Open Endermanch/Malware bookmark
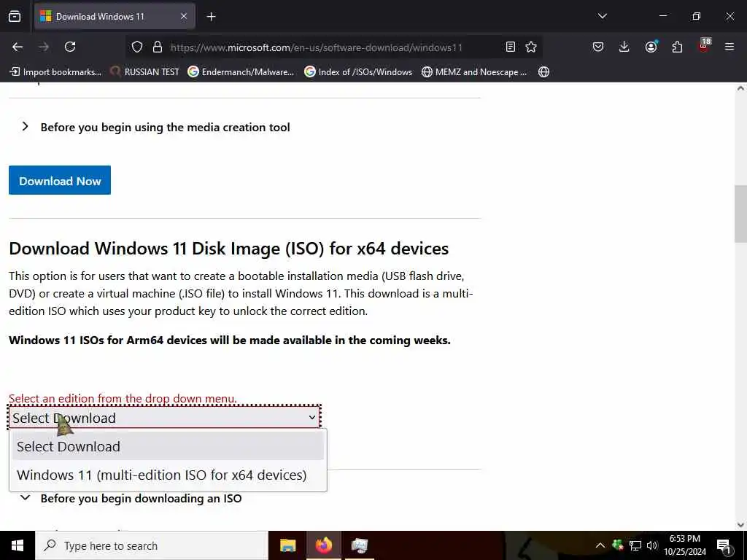This screenshot has height=560, width=747. [x=241, y=72]
